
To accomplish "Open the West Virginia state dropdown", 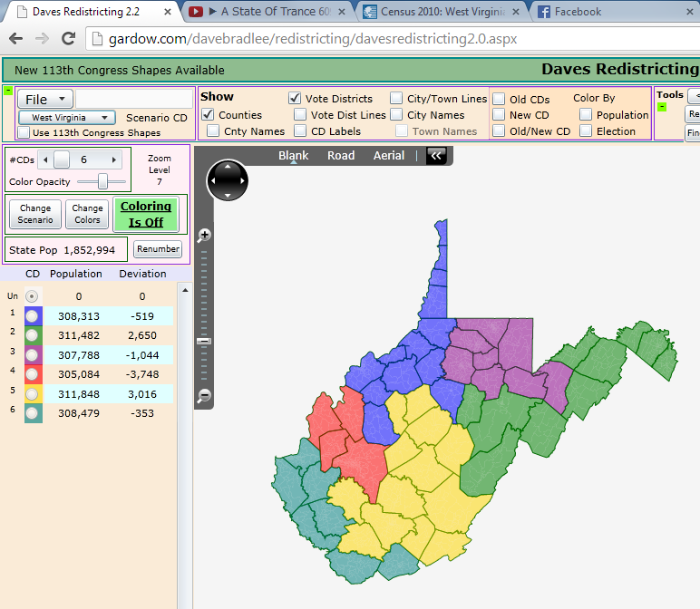I will click(x=68, y=118).
